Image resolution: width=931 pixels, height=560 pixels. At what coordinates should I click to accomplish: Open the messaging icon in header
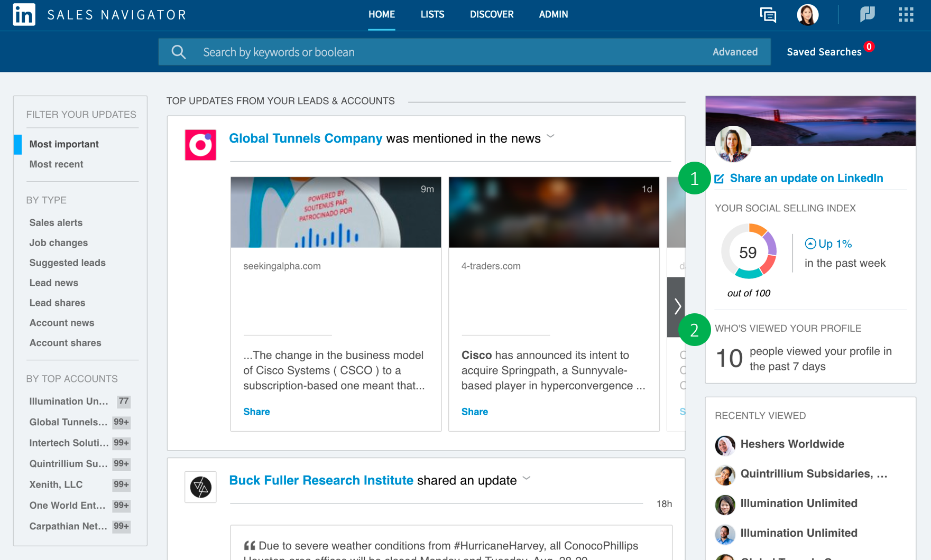point(768,15)
